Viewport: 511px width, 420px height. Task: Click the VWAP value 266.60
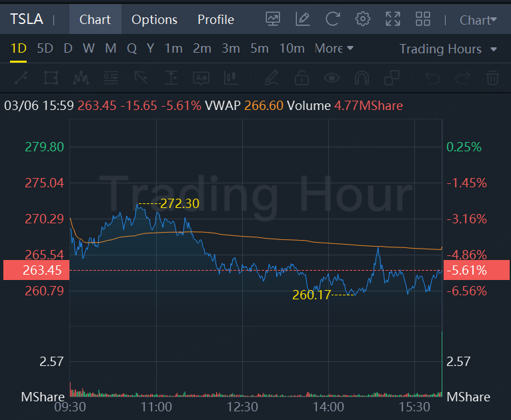coord(264,105)
